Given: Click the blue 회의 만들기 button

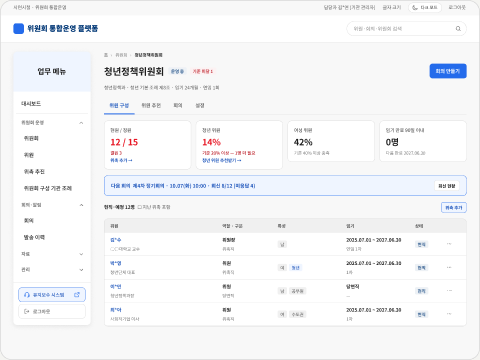Looking at the screenshot, I should point(448,71).
